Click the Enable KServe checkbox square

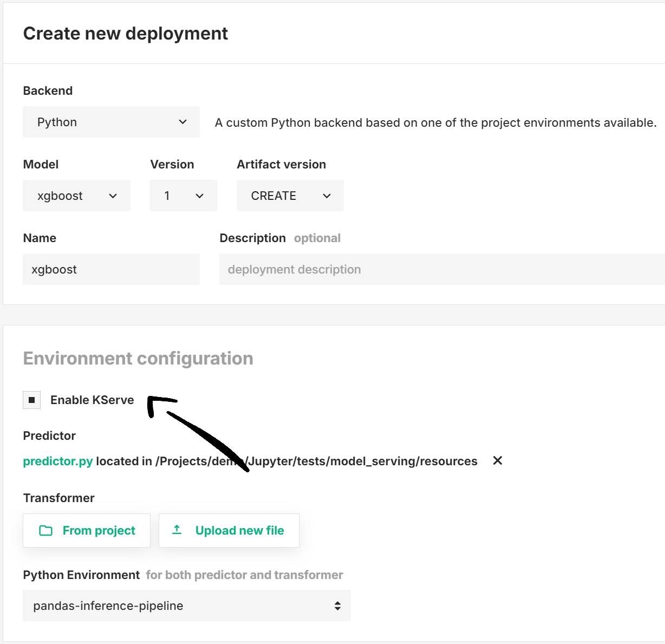click(x=31, y=400)
